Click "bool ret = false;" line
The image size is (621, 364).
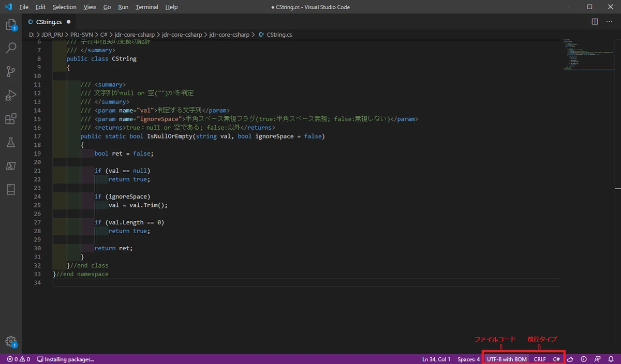(124, 153)
